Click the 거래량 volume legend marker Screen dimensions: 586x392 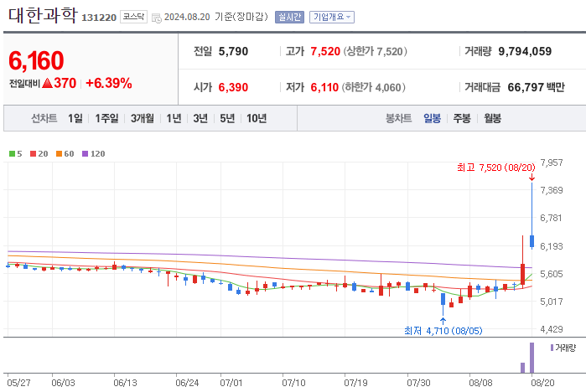552,348
